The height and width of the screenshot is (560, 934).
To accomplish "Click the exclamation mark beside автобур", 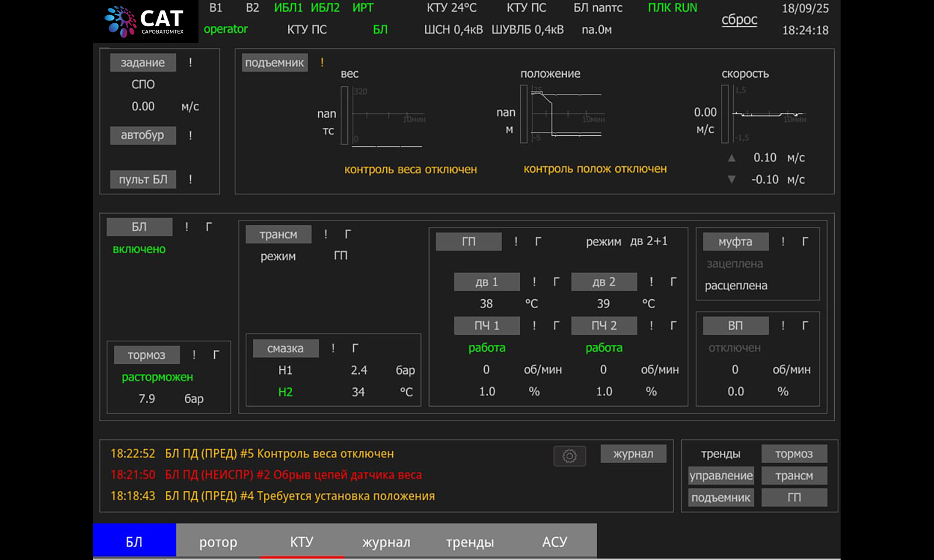I will point(190,135).
